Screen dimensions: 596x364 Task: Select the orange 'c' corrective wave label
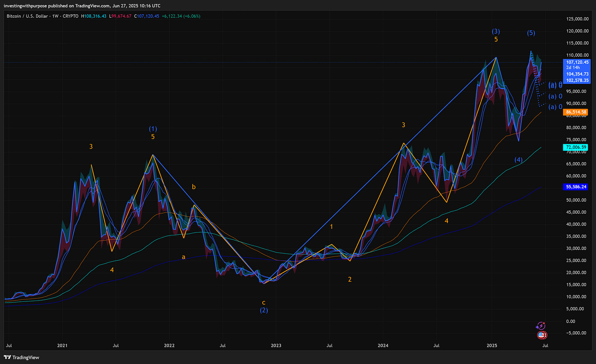coord(264,303)
